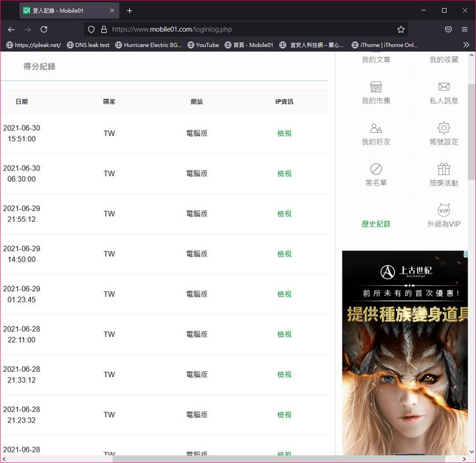Click the 國家 column header
This screenshot has height=463, width=476.
coord(109,102)
